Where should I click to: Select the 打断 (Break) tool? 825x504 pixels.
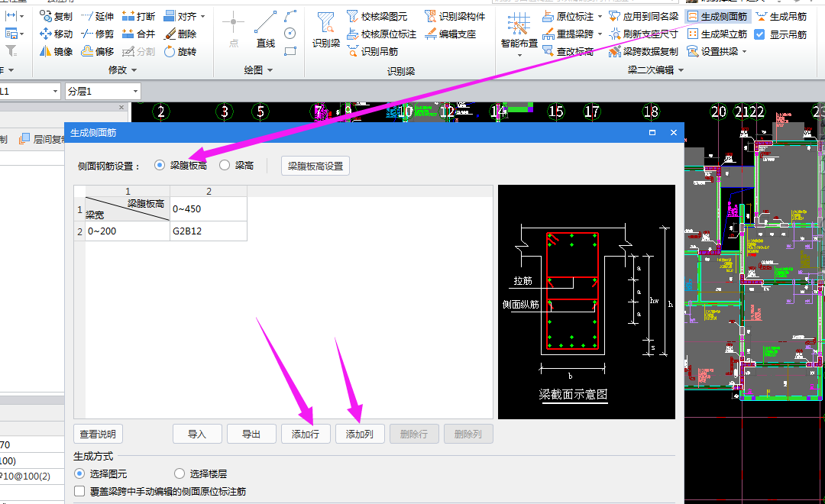(138, 16)
